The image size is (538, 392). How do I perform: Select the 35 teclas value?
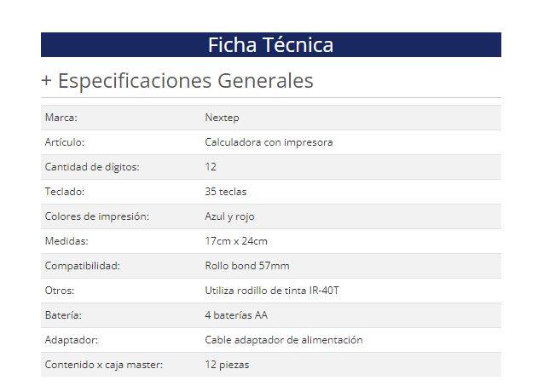(x=226, y=192)
